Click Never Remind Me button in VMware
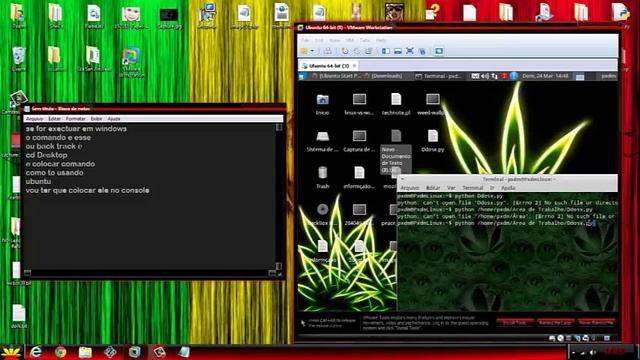The image size is (640, 360). (x=596, y=322)
